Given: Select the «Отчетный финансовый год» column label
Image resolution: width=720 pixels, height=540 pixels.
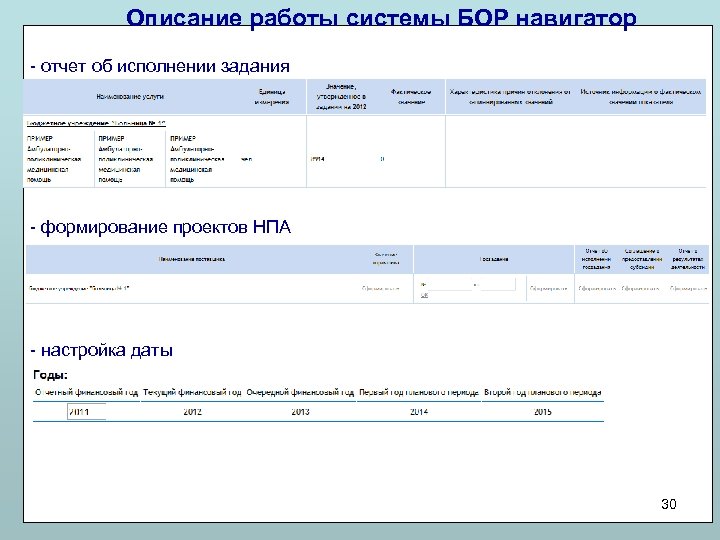Looking at the screenshot, I should pyautogui.click(x=86, y=392).
